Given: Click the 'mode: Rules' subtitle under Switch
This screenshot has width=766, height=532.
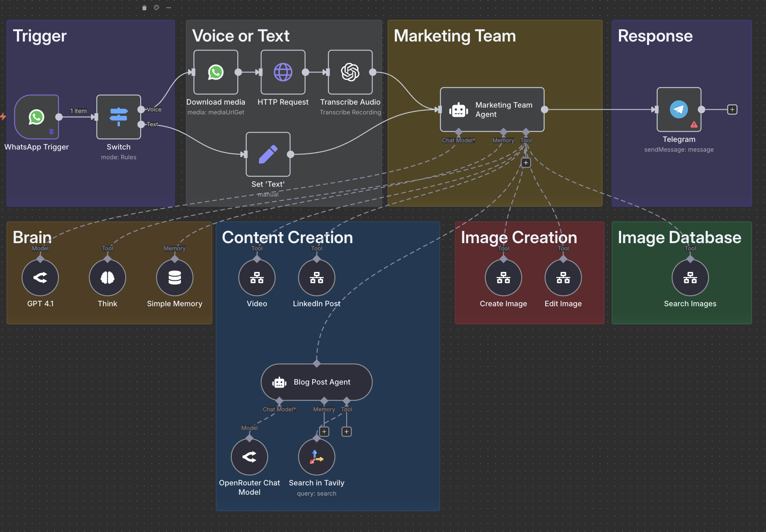Looking at the screenshot, I should 119,157.
